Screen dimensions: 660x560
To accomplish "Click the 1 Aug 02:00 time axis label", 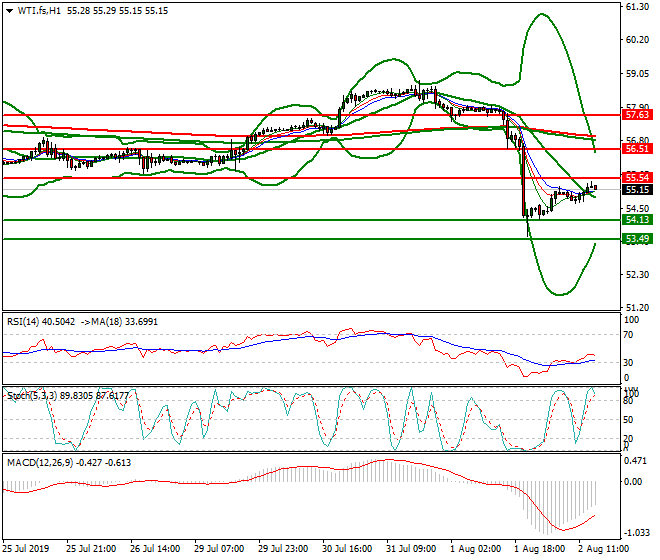I will coord(475,549).
